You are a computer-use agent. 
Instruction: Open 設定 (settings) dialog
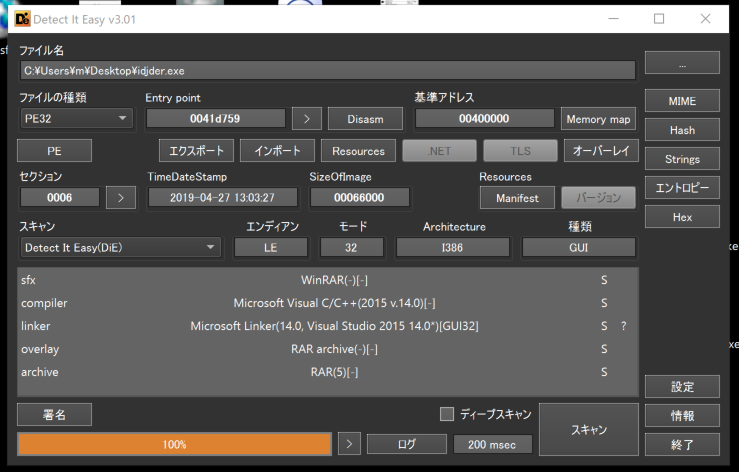tap(682, 387)
